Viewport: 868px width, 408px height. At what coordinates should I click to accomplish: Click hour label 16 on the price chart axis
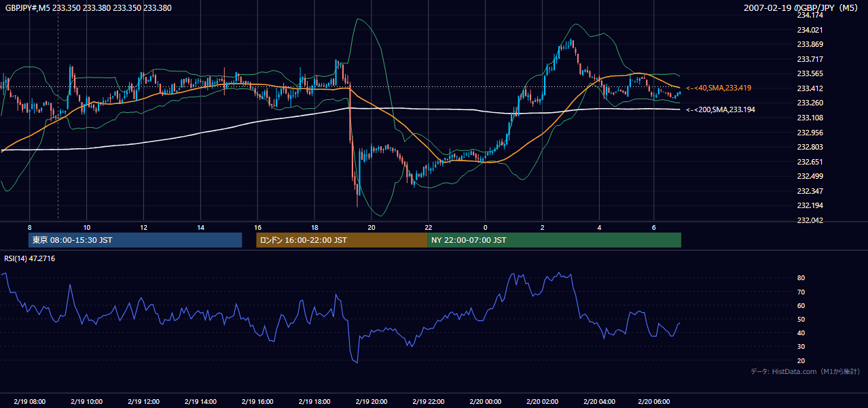257,226
